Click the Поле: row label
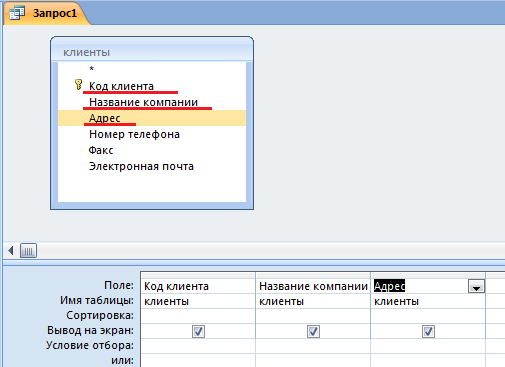The image size is (505, 367). click(x=119, y=285)
